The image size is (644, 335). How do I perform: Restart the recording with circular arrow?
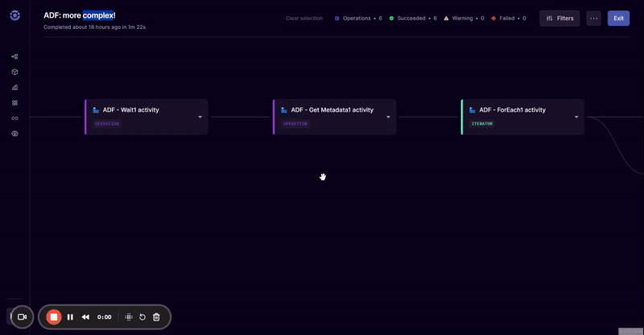[142, 317]
